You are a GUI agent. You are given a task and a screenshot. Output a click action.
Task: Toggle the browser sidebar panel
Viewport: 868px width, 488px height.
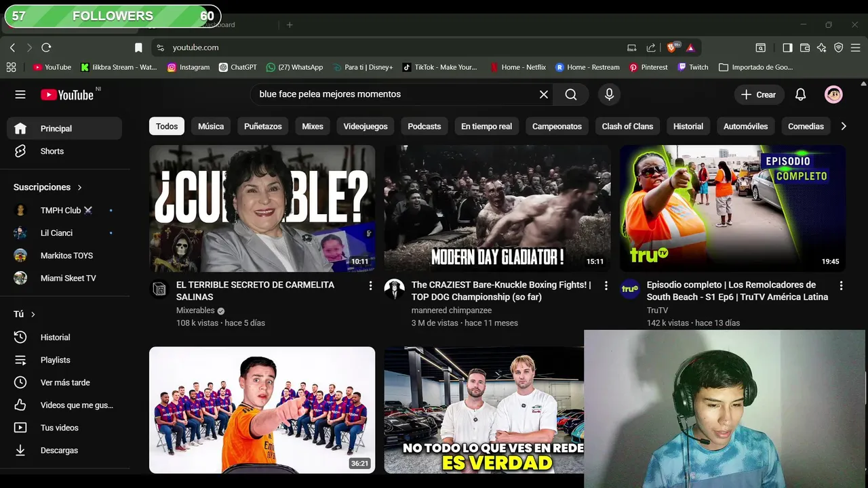tap(787, 47)
